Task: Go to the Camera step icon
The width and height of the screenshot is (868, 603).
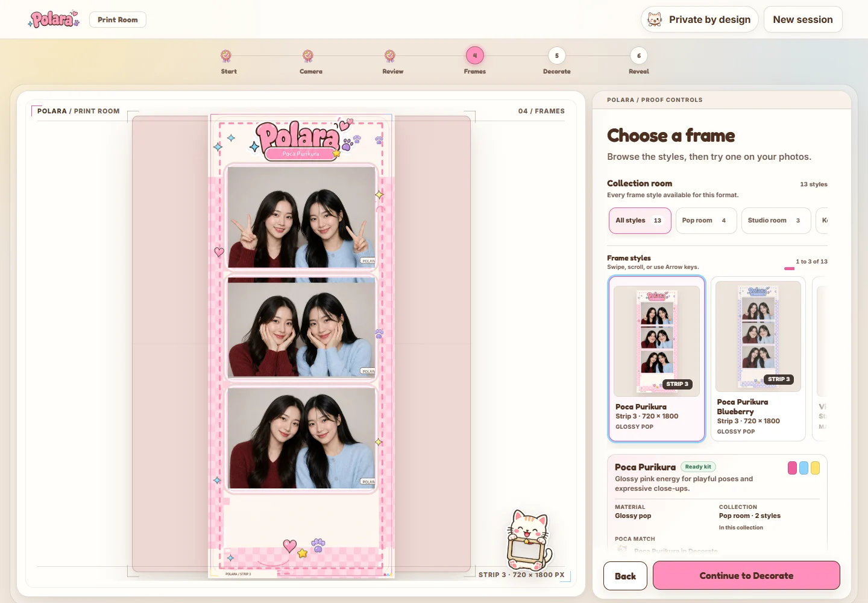Action: pos(308,55)
